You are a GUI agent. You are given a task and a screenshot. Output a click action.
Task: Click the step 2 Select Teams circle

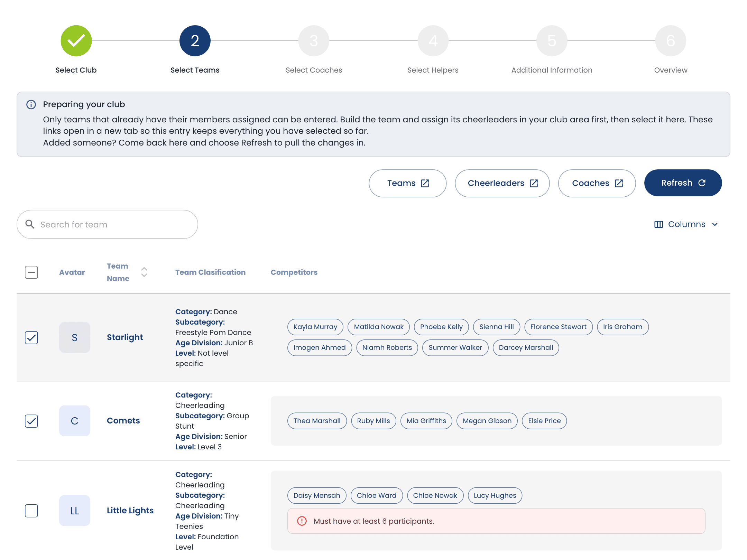tap(195, 41)
